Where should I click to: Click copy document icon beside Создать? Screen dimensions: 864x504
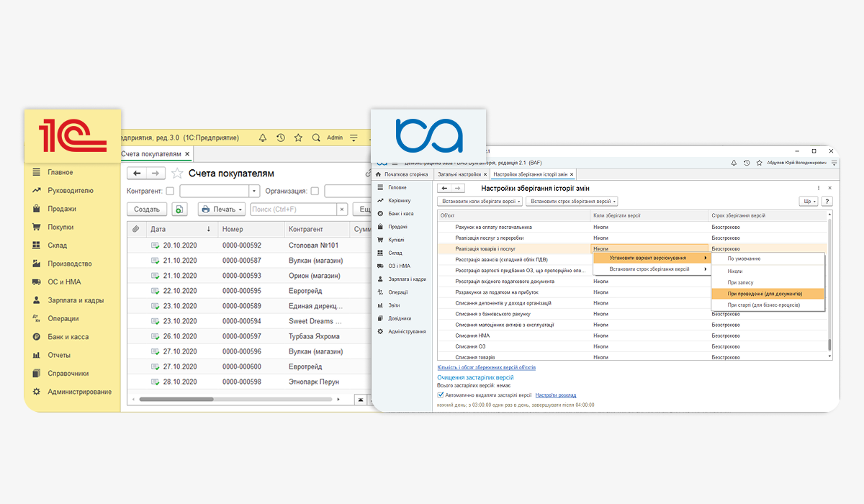tap(180, 209)
